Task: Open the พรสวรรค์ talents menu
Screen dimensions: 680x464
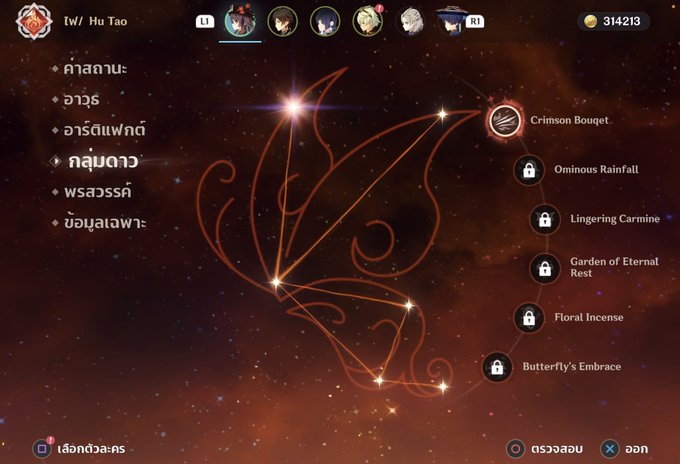Action: coord(98,192)
